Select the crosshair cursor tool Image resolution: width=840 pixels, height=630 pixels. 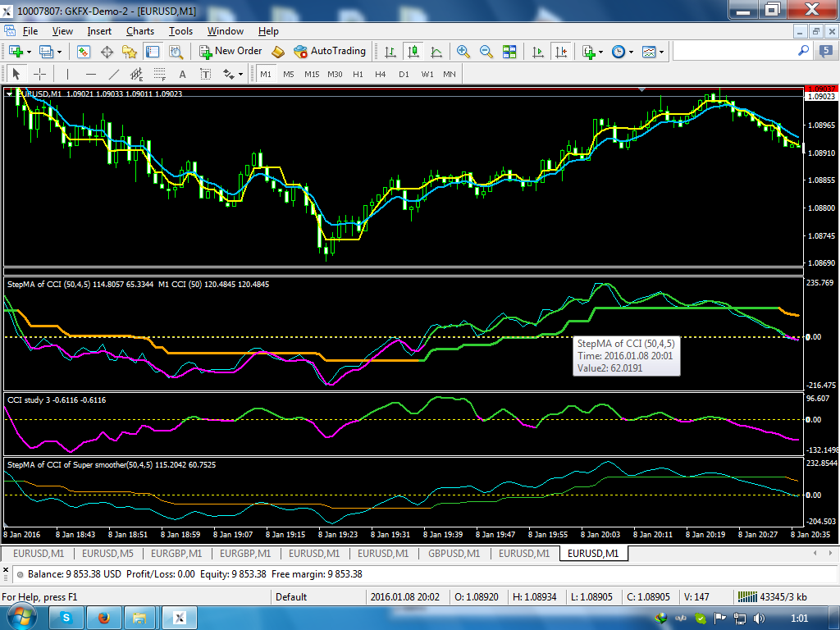coord(40,74)
